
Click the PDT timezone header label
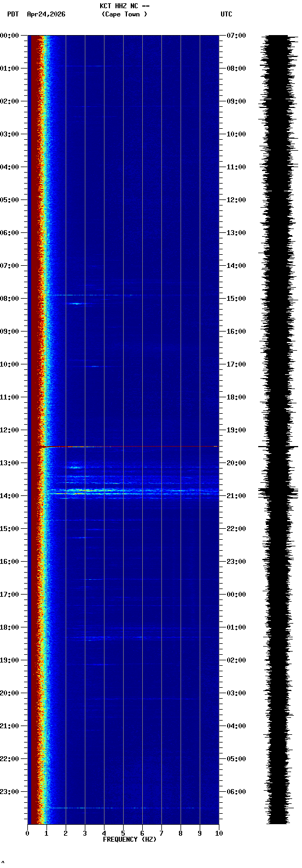tap(13, 14)
